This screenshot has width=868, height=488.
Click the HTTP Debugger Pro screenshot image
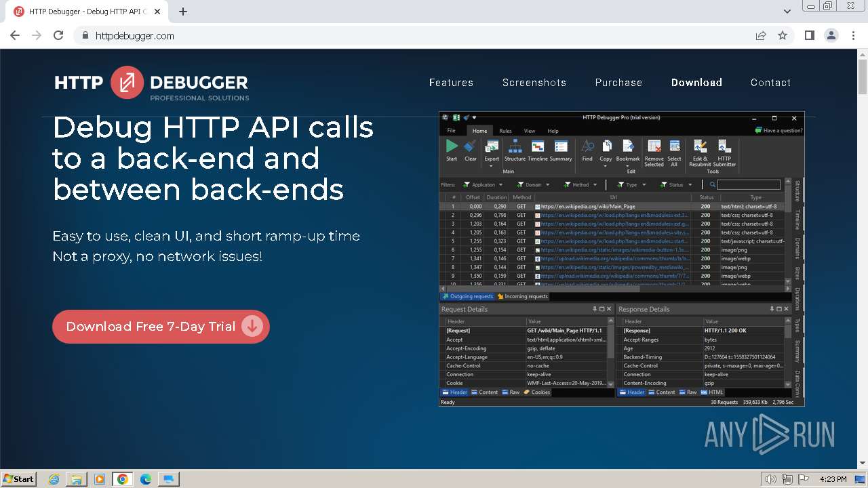(x=622, y=259)
